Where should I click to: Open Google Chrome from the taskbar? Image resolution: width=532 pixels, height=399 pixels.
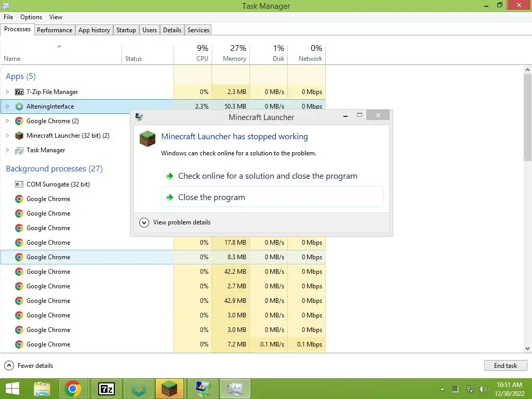click(x=73, y=389)
